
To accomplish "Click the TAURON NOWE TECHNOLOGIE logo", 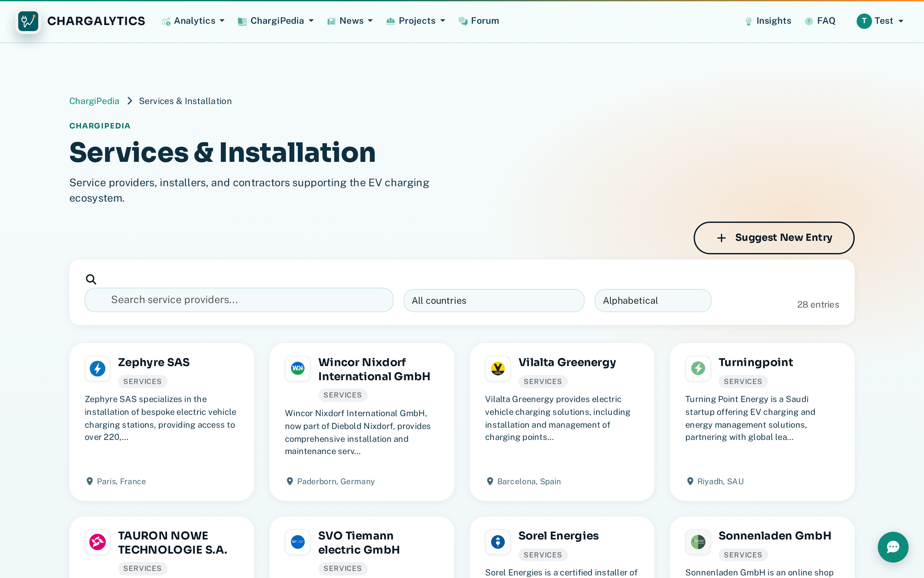I will 97,542.
